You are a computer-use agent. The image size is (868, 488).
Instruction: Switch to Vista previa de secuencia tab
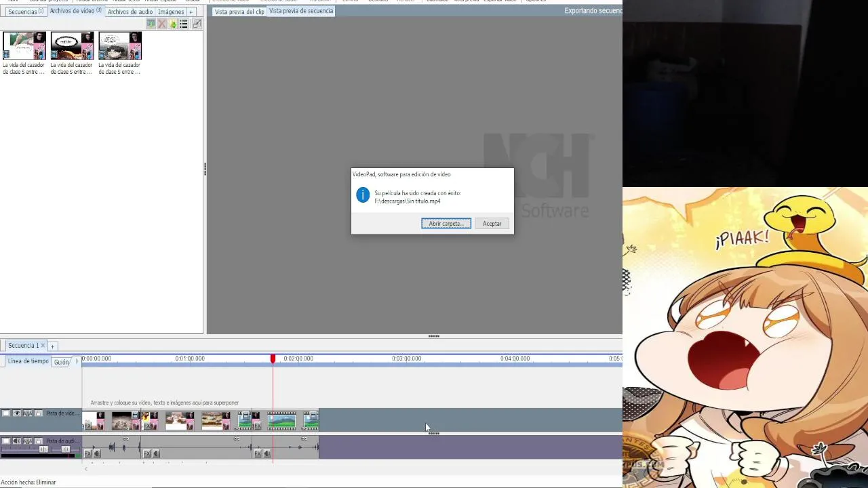pos(301,11)
